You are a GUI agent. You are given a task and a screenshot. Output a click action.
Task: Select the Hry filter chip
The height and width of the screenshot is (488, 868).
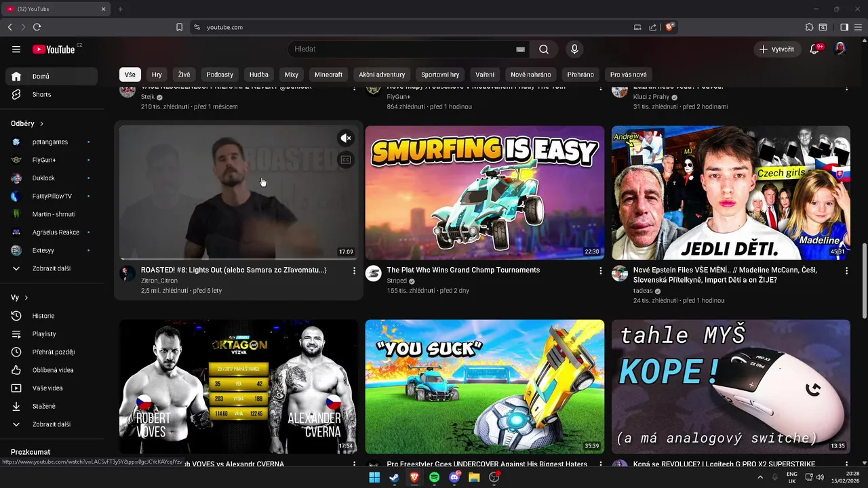(x=157, y=75)
